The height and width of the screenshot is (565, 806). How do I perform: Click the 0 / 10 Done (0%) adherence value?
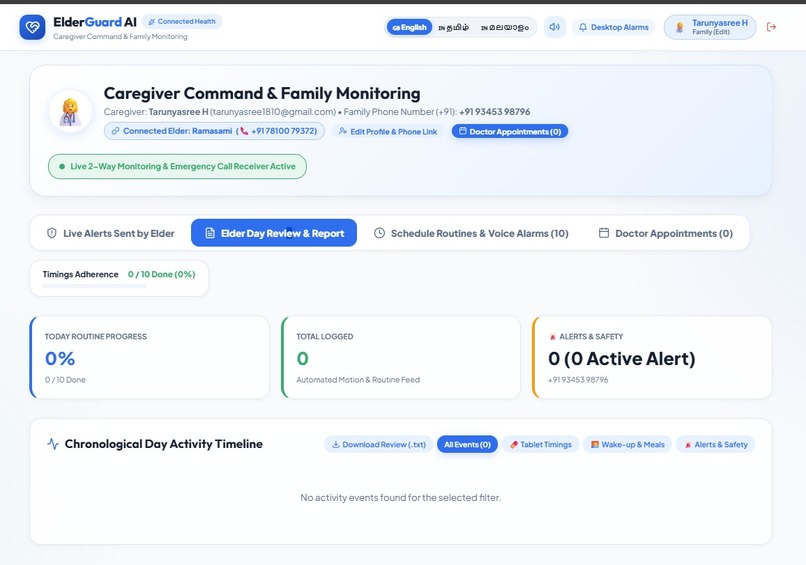[161, 274]
